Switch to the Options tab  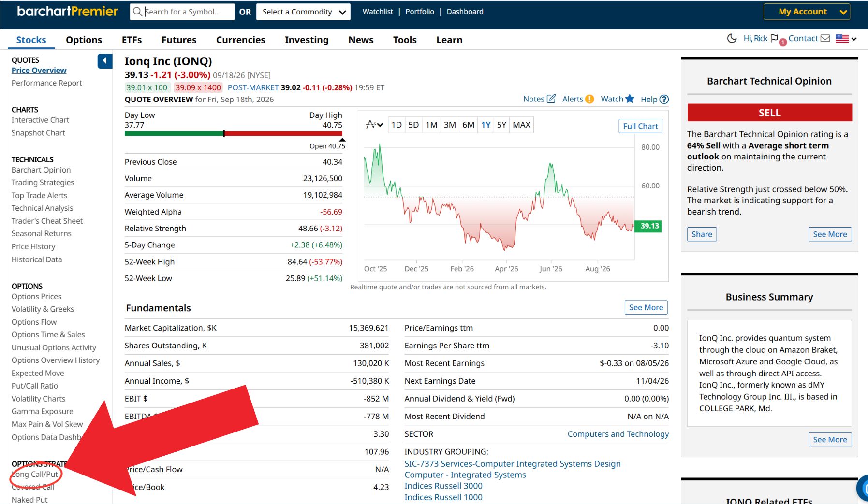pos(84,40)
